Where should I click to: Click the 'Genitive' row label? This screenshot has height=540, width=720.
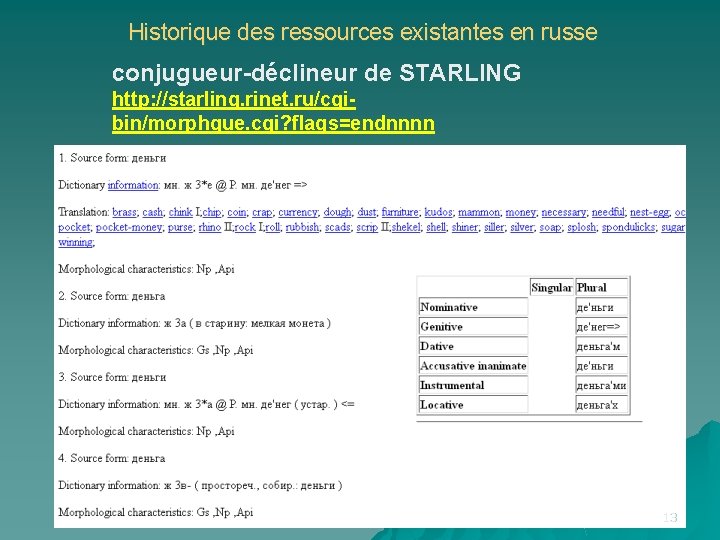click(473, 326)
